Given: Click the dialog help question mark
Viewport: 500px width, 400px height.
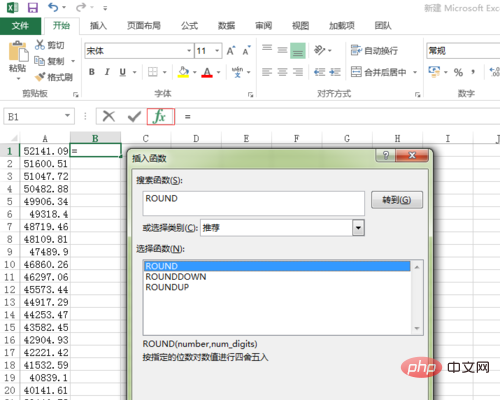Looking at the screenshot, I should click(386, 155).
